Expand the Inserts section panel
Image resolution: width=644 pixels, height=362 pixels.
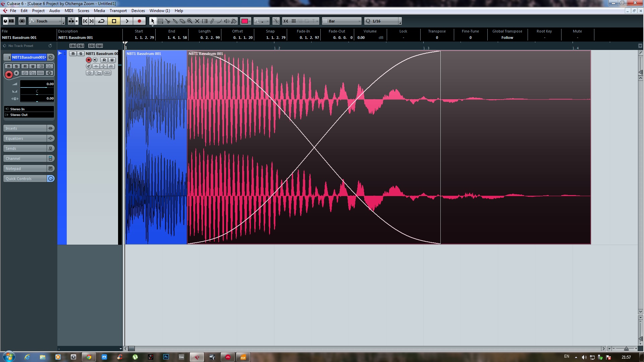(x=24, y=128)
